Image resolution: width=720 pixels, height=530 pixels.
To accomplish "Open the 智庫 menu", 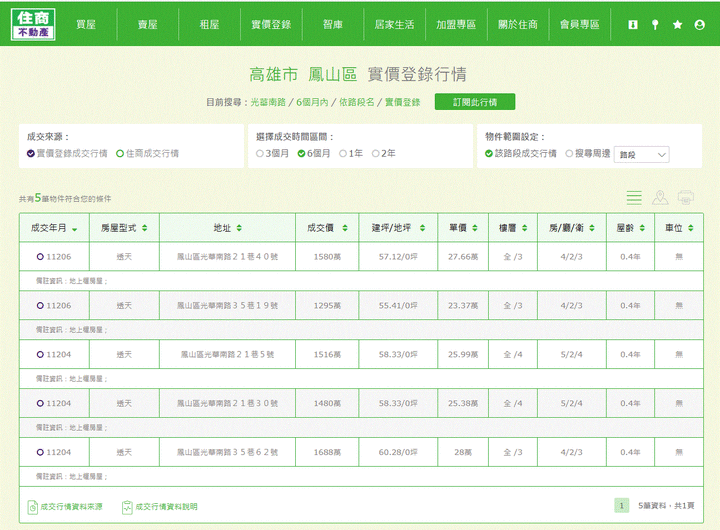I will click(x=333, y=25).
